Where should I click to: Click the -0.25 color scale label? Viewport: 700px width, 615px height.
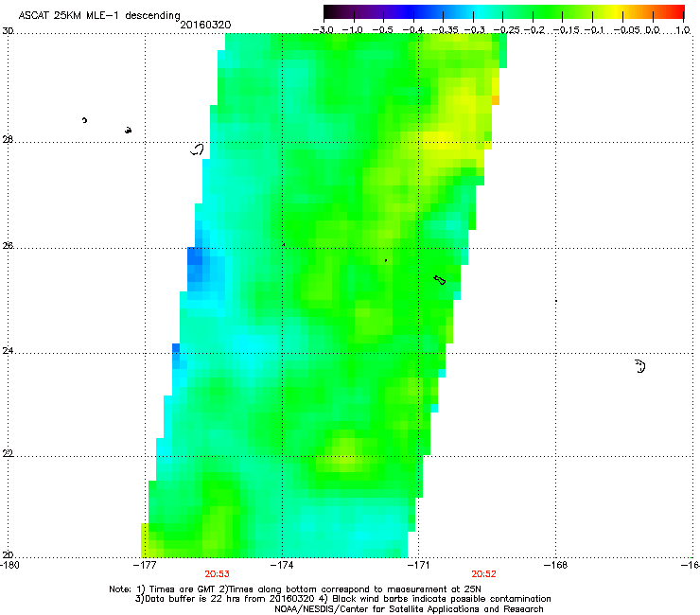[507, 30]
